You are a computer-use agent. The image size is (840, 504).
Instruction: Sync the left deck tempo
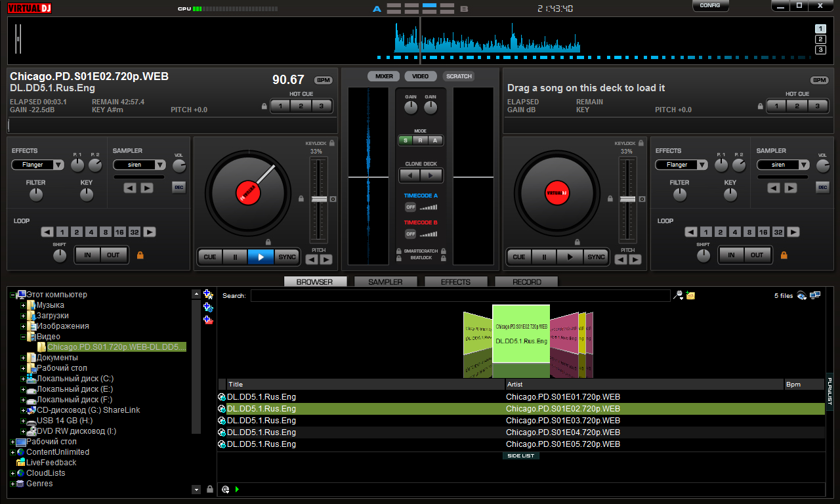click(287, 257)
